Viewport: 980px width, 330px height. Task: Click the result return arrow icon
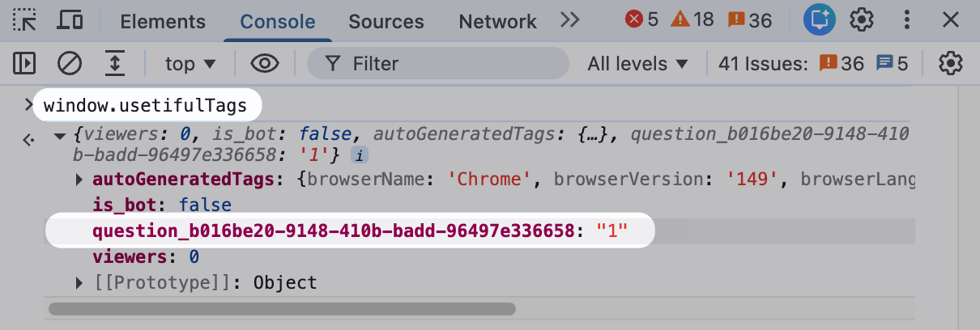coord(28,139)
